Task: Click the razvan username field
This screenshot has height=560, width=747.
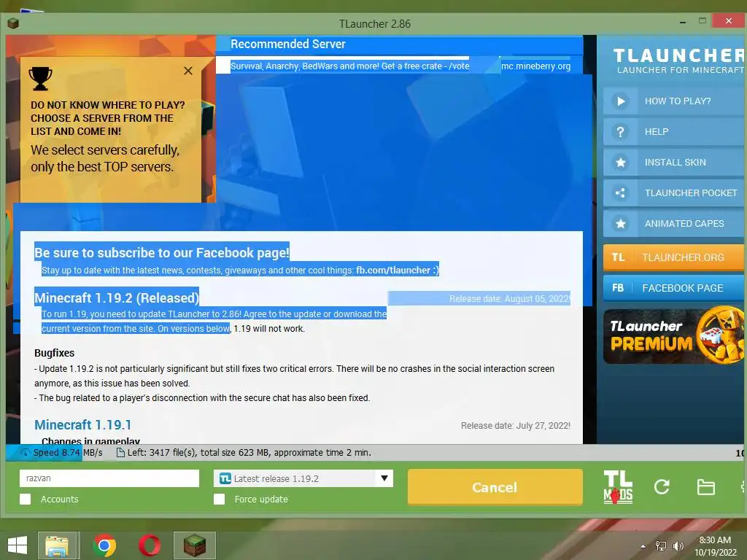Action: [x=109, y=478]
